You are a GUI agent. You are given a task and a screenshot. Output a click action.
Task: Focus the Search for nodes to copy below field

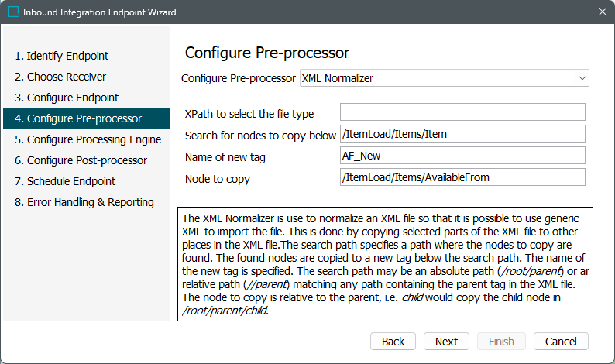[462, 134]
